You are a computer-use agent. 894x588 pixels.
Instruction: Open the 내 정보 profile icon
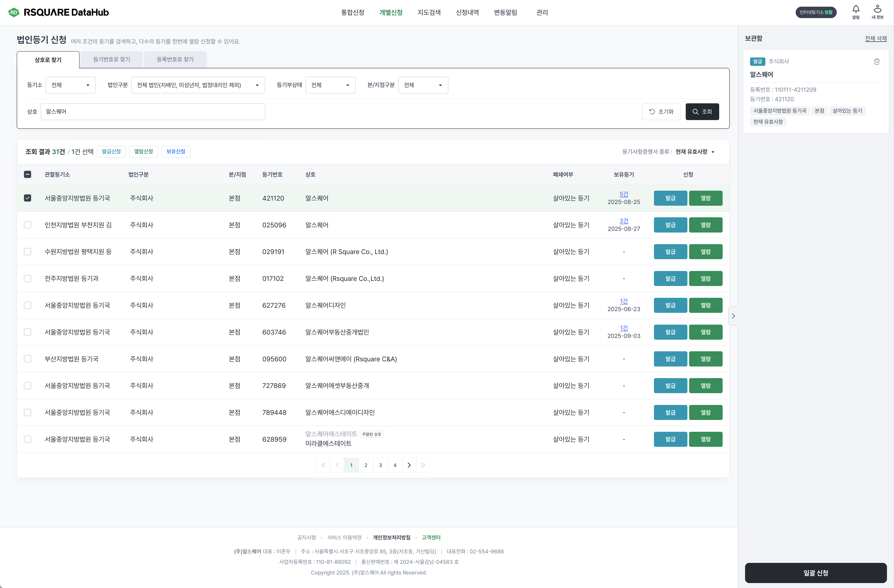877,9
